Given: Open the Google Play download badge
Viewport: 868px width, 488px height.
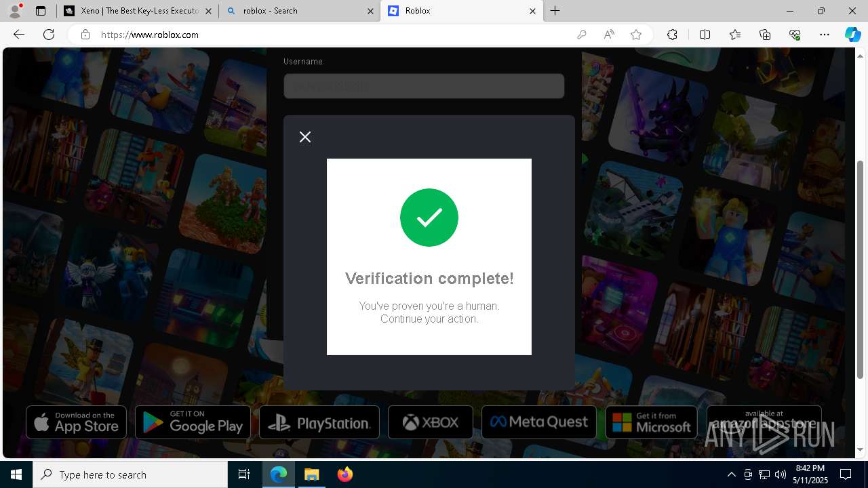Looking at the screenshot, I should 193,422.
